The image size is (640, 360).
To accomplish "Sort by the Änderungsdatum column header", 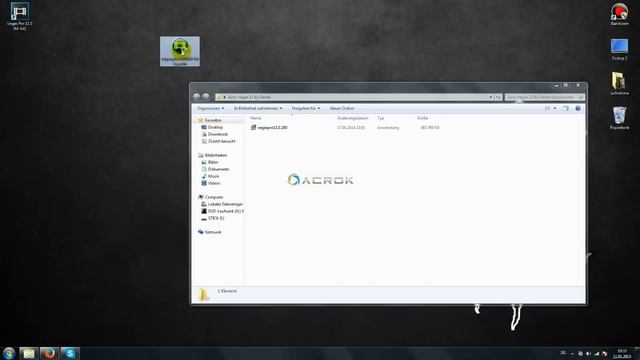I will coord(353,118).
